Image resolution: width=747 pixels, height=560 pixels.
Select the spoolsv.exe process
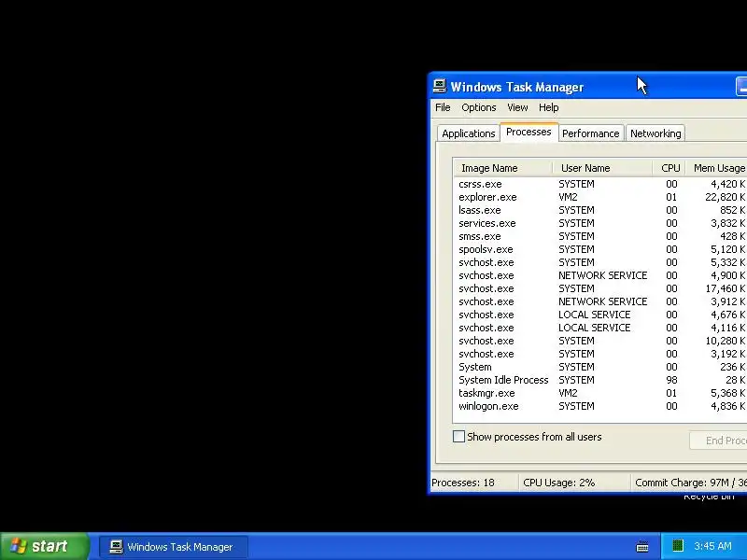600,249
